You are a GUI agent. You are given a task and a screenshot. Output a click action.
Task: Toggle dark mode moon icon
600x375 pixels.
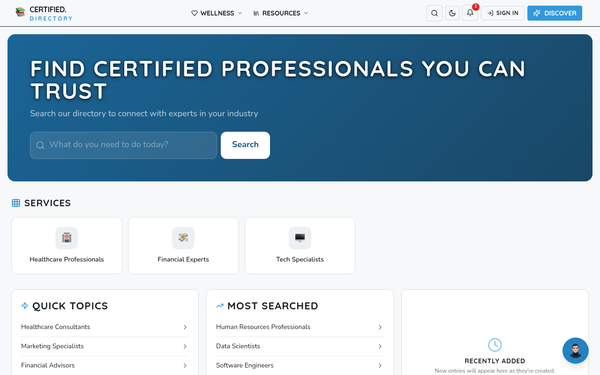pos(452,13)
